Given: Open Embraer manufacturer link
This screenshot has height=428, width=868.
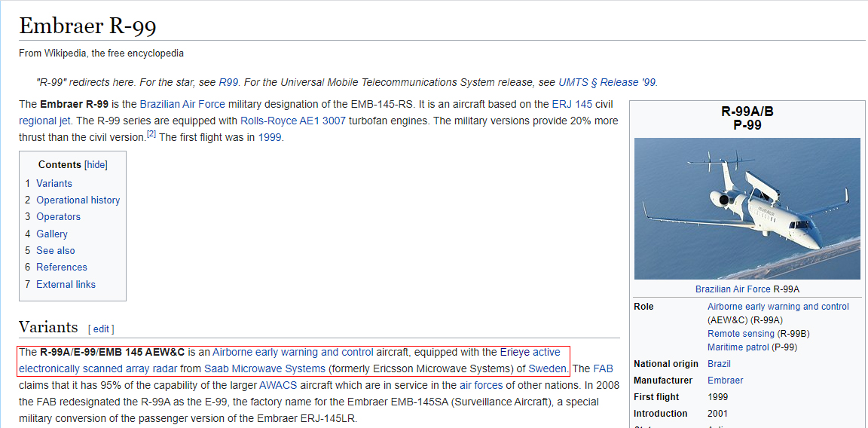Looking at the screenshot, I should click(725, 381).
